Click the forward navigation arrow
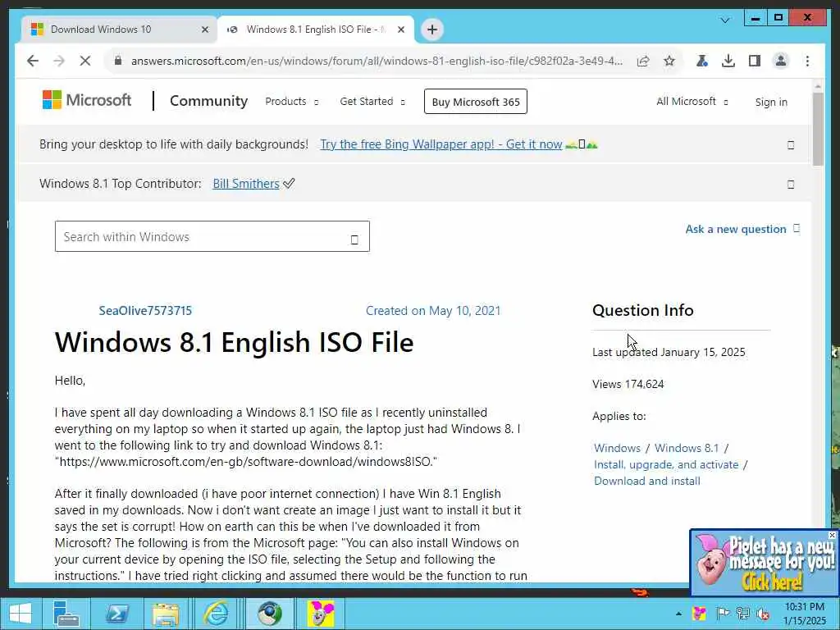 point(59,61)
